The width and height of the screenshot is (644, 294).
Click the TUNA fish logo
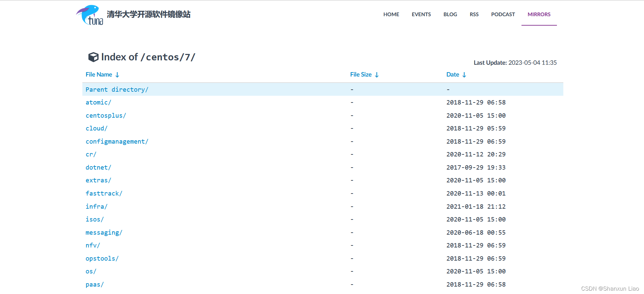[89, 15]
